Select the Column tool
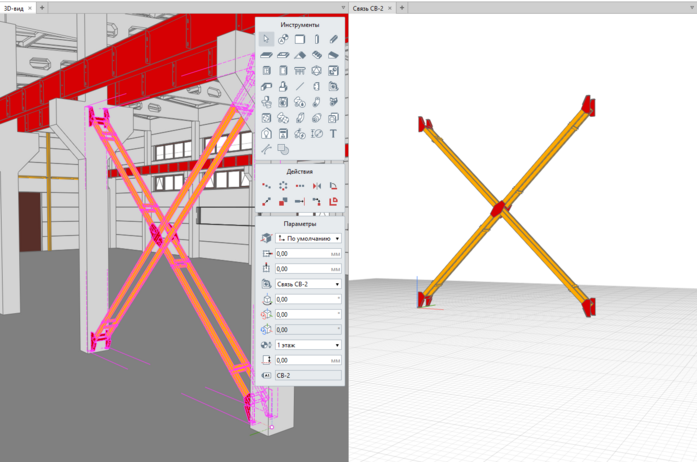Viewport: 697px width, 462px height. click(x=317, y=39)
